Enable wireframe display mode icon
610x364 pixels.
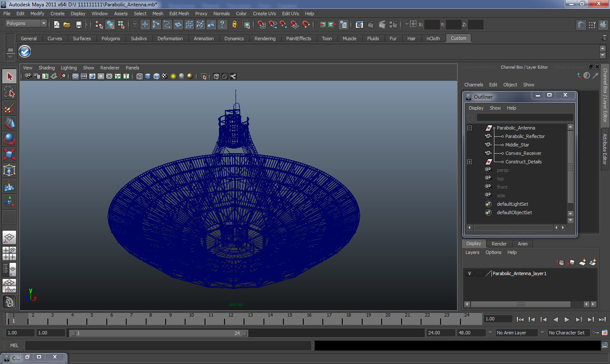pos(139,76)
